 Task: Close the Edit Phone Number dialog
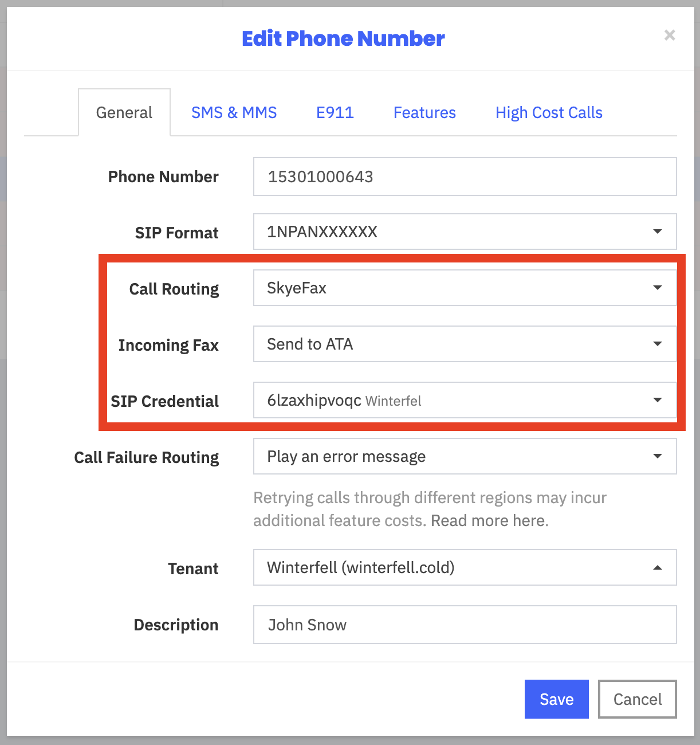[x=670, y=36]
